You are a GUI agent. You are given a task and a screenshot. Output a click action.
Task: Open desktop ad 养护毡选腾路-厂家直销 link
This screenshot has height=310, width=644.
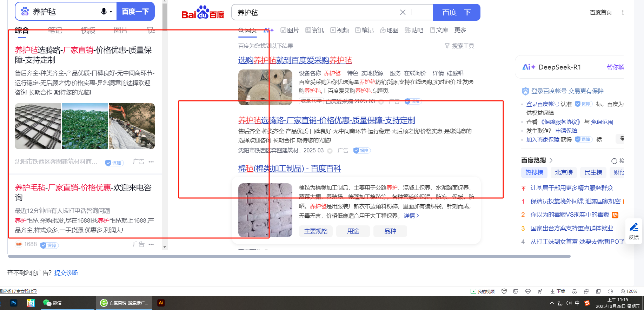(x=327, y=120)
